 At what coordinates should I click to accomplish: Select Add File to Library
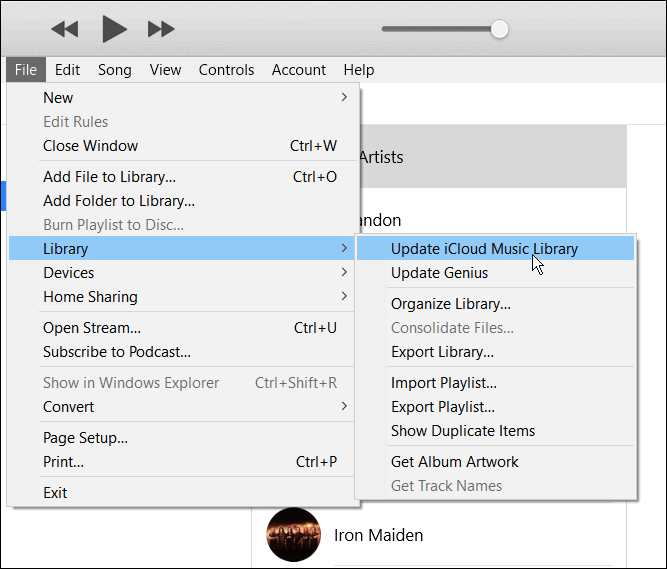point(183,177)
